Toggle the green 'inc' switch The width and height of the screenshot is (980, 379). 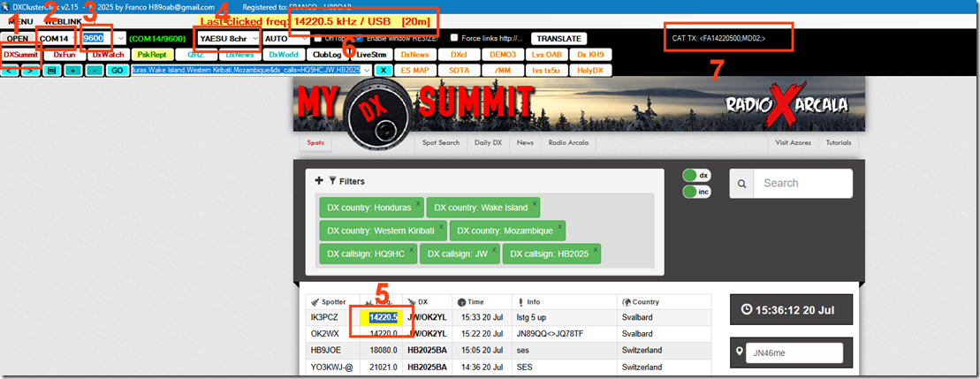pos(697,192)
